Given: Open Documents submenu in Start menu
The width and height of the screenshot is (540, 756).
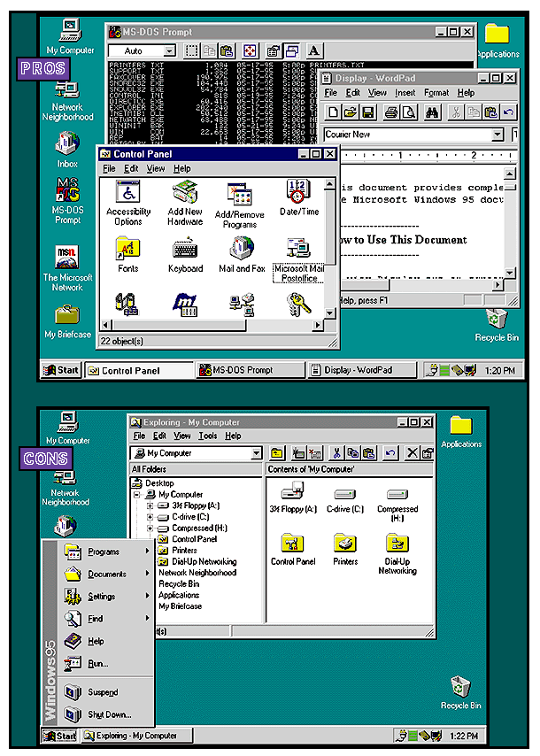Looking at the screenshot, I should [x=106, y=574].
